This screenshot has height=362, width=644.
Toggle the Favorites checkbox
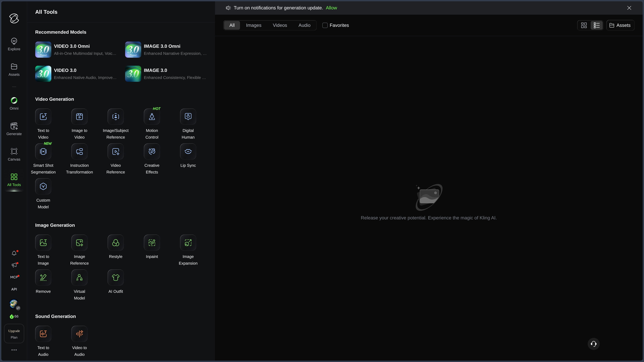pyautogui.click(x=325, y=25)
